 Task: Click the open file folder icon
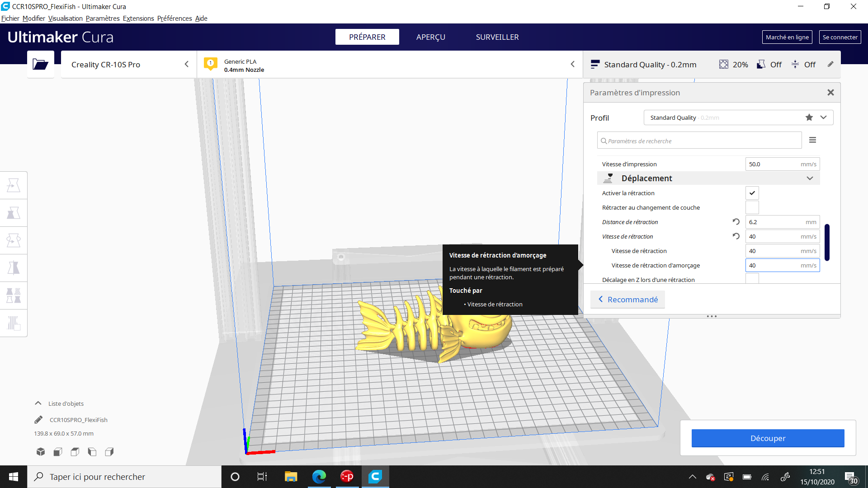40,65
